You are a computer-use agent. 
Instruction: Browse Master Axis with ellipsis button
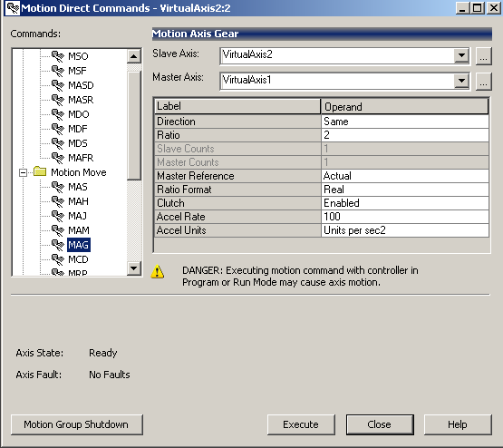(483, 82)
